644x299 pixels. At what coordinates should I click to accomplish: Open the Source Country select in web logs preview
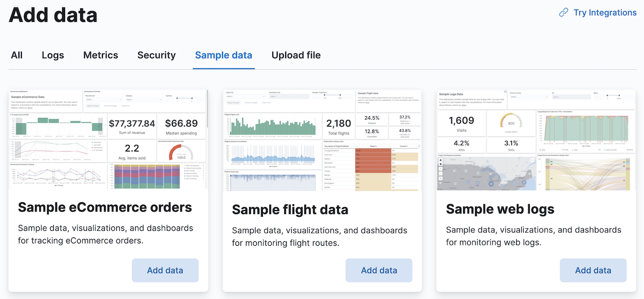pos(529,97)
